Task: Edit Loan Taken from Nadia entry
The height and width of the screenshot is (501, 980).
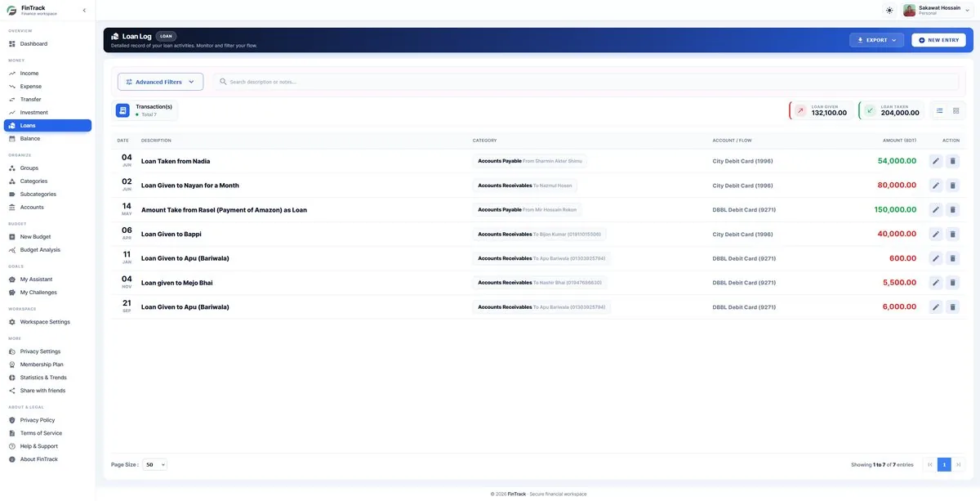Action: (936, 161)
